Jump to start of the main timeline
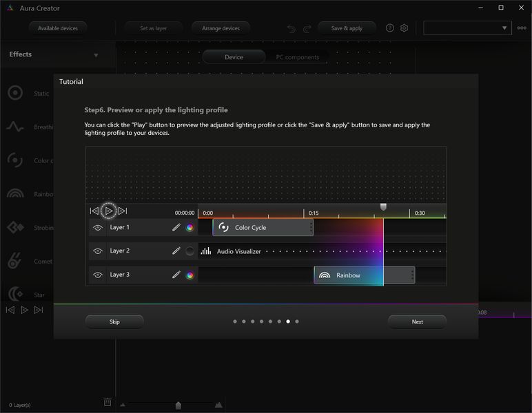This screenshot has height=413, width=532. tap(10, 310)
